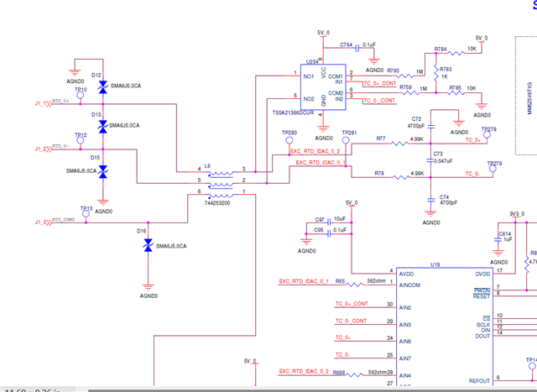Select the R759 designator
This screenshot has width=537, height=392.
click(405, 87)
